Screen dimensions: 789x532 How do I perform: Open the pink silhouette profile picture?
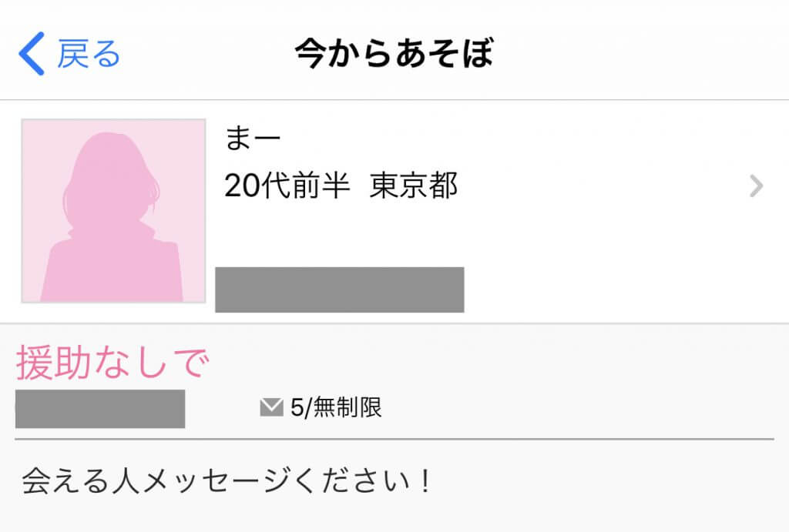tap(113, 211)
